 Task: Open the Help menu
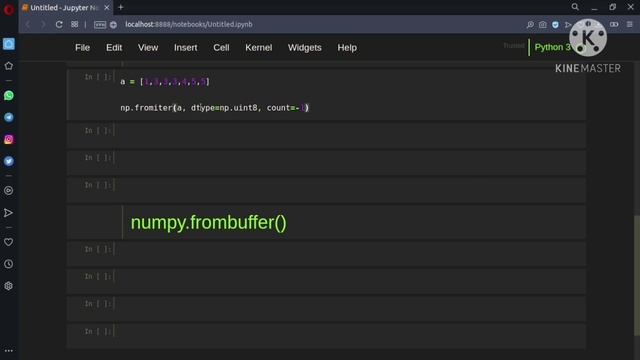click(347, 48)
